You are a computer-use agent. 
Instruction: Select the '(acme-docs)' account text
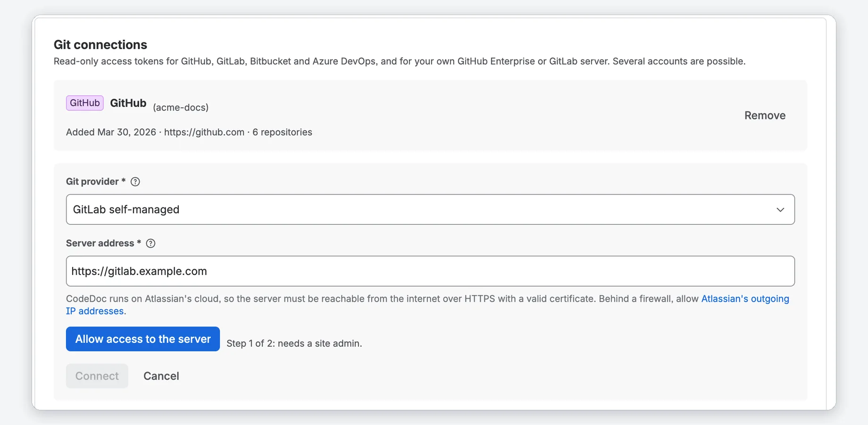[181, 107]
